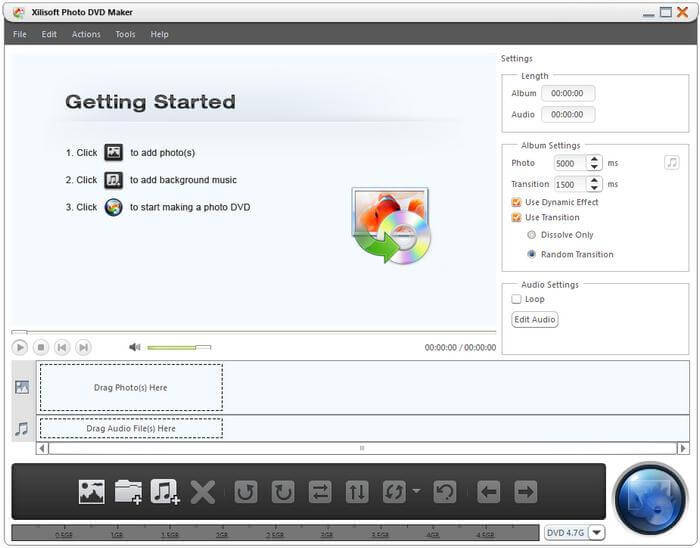
Task: Click the horizontal flip icon
Action: [x=320, y=492]
